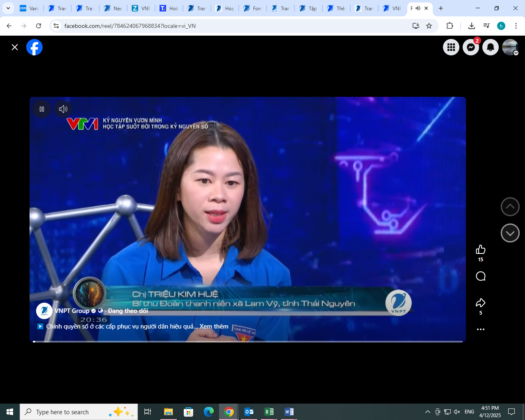The height and width of the screenshot is (420, 525).
Task: Open Messenger from the top bar
Action: 470,47
